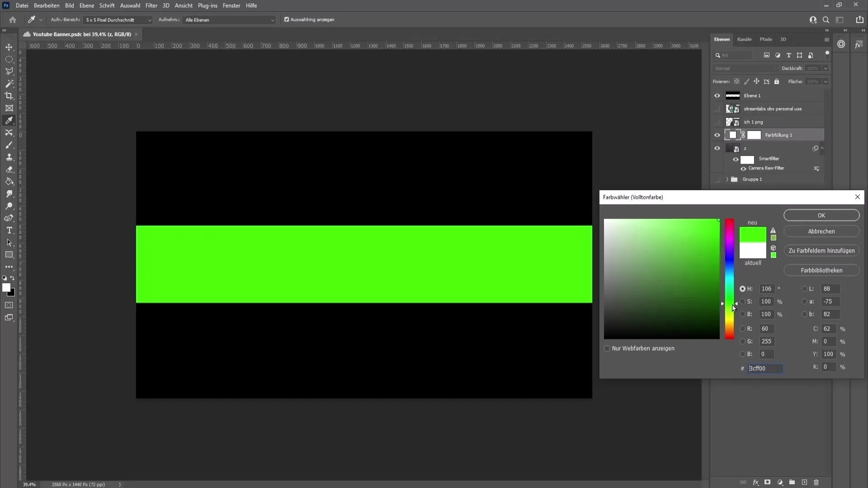868x488 pixels.
Task: Open the Aufnehm. Alle Ebenen dropdown
Action: (229, 20)
